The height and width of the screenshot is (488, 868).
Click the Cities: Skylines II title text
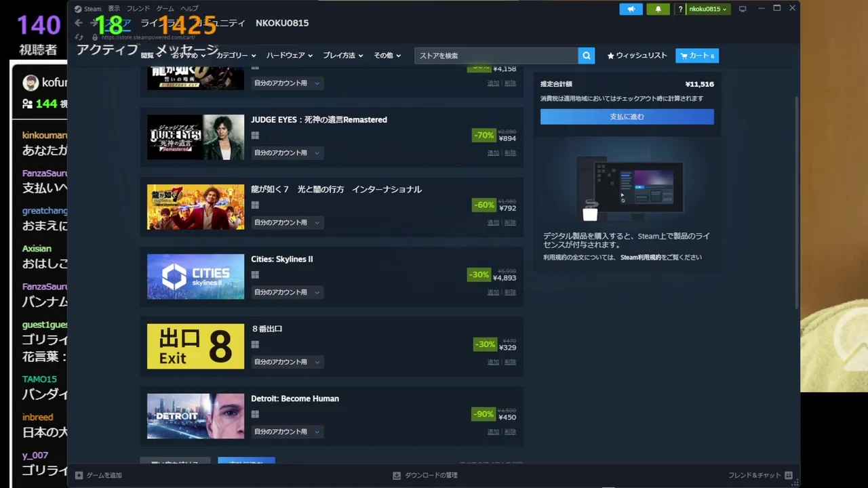(281, 260)
